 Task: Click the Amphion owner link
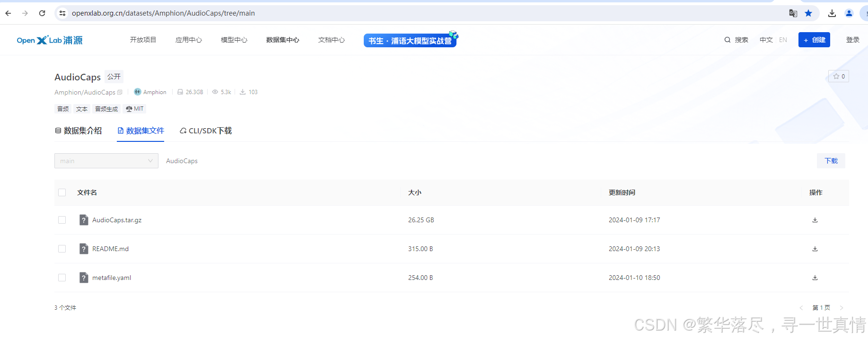pos(155,92)
